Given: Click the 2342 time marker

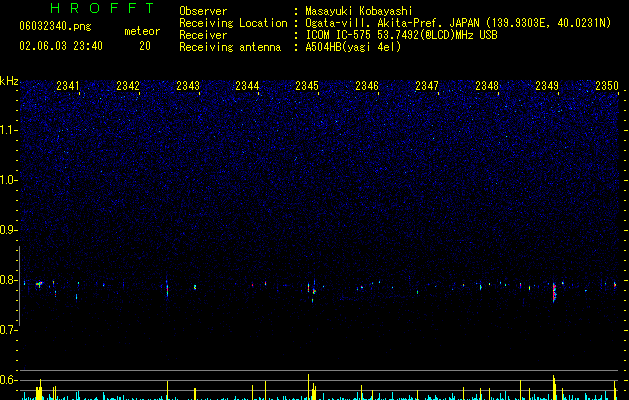Looking at the screenshot, I should click(x=128, y=86).
